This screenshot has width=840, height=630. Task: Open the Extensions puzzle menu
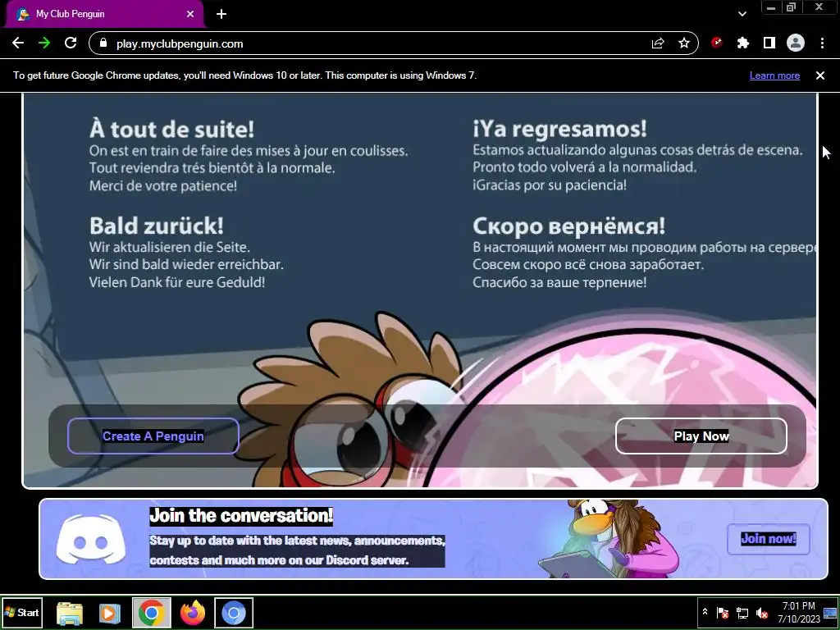coord(743,43)
